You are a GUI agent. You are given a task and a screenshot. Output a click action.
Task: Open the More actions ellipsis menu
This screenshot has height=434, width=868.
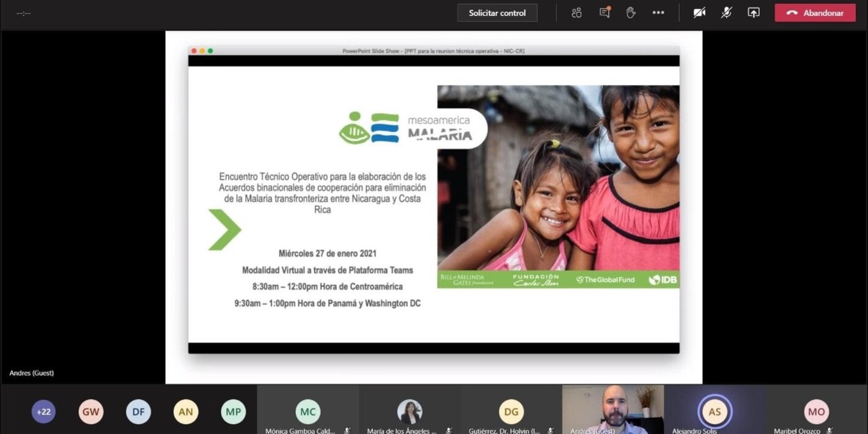pos(658,13)
